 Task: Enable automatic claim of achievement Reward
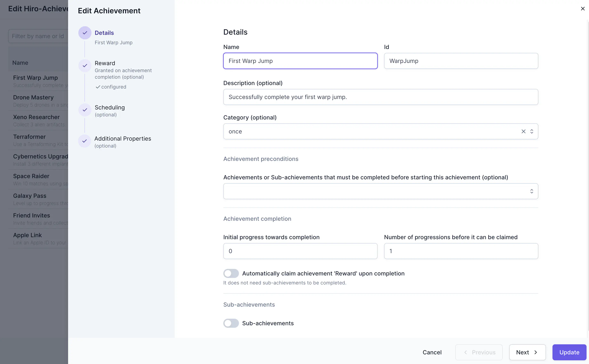click(x=231, y=273)
